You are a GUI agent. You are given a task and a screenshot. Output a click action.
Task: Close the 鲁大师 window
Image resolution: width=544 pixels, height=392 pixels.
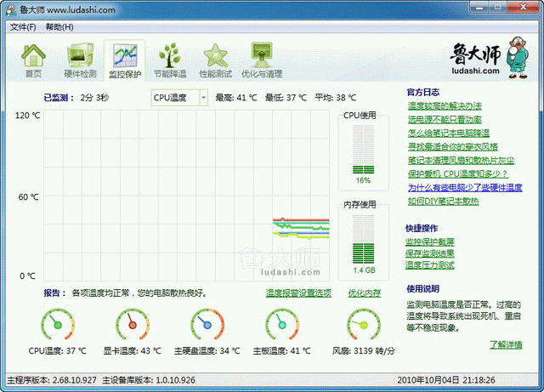pos(524,7)
